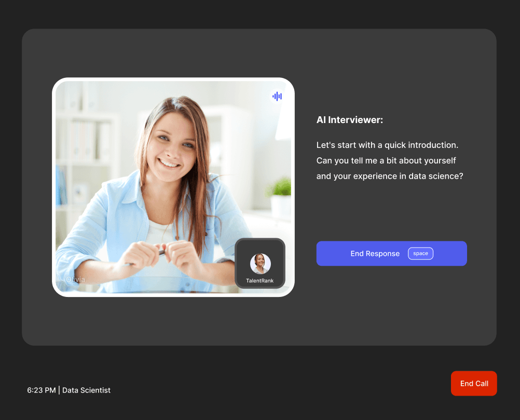
Task: Click the pen held in Olivia's hands
Action: click(162, 252)
